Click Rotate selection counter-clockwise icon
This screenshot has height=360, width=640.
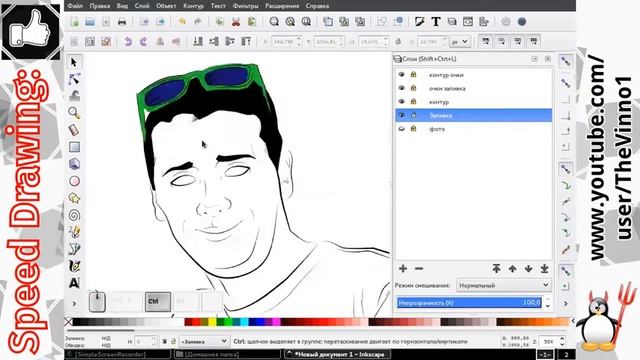pyautogui.click(x=128, y=41)
